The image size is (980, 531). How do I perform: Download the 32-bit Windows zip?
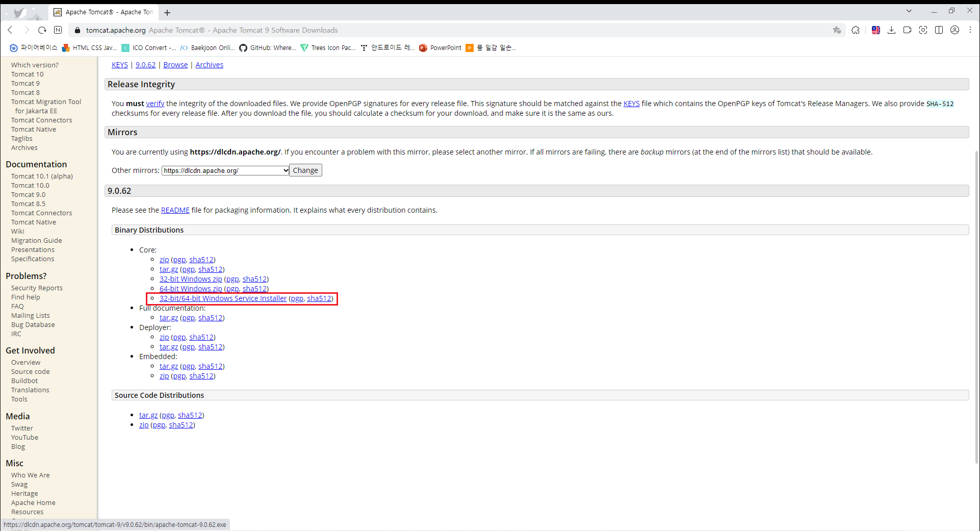tap(191, 279)
